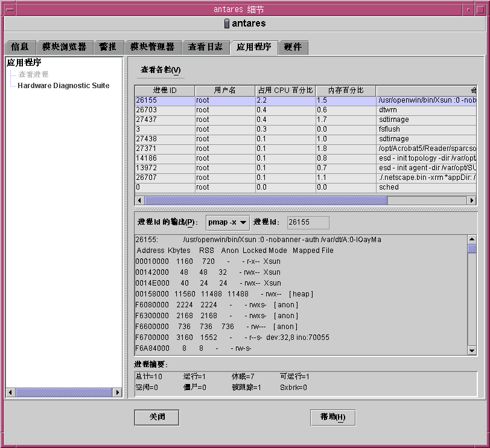This screenshot has height=448, width=490.
Task: Switch to the 硬件 tab
Action: point(293,48)
